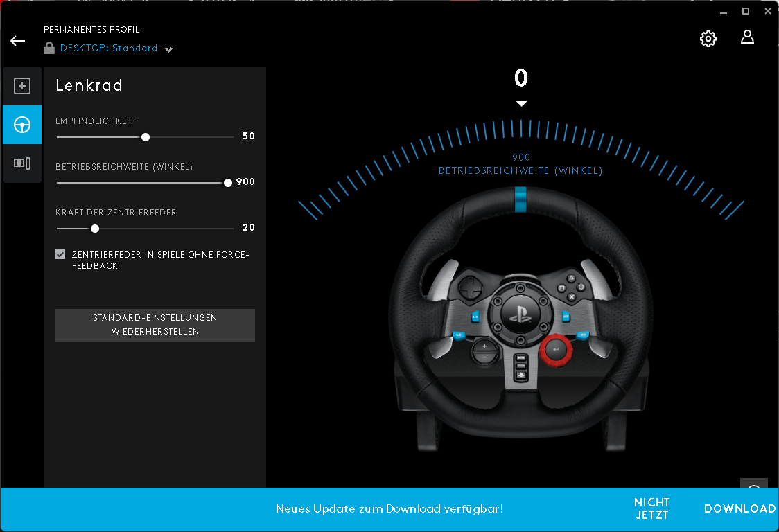Viewport: 779px width, 532px height.
Task: Select the steering wheel sidebar icon
Action: (22, 125)
